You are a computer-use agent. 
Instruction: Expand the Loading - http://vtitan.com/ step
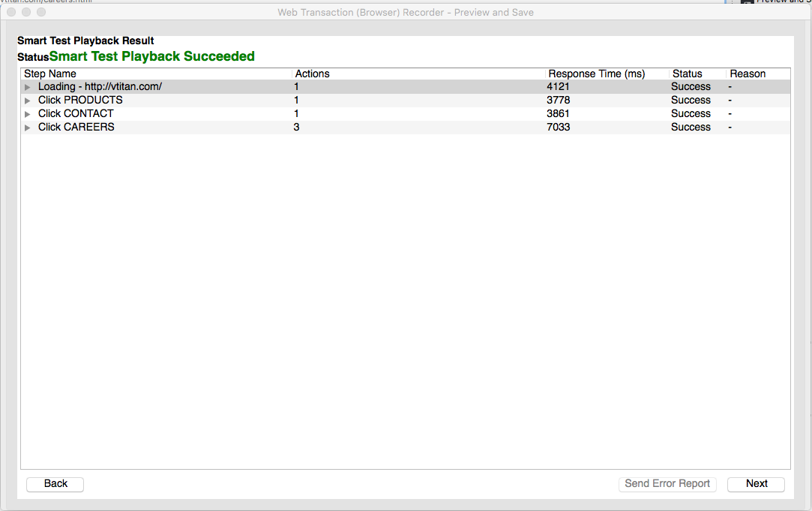(28, 87)
